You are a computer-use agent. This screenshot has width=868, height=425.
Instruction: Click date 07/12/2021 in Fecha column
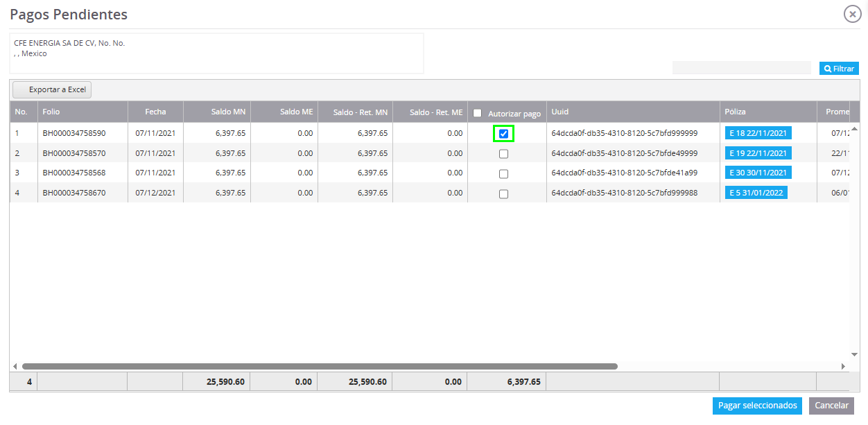click(155, 193)
